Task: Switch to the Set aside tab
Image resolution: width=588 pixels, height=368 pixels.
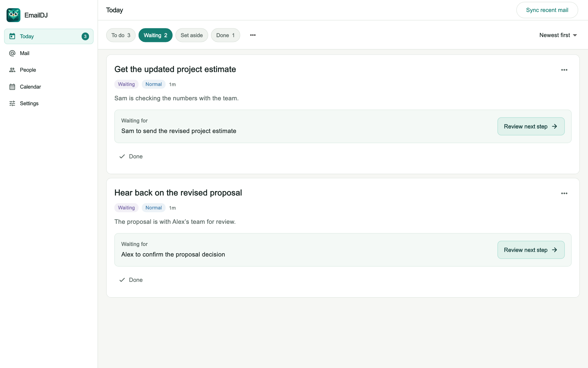Action: [x=192, y=35]
